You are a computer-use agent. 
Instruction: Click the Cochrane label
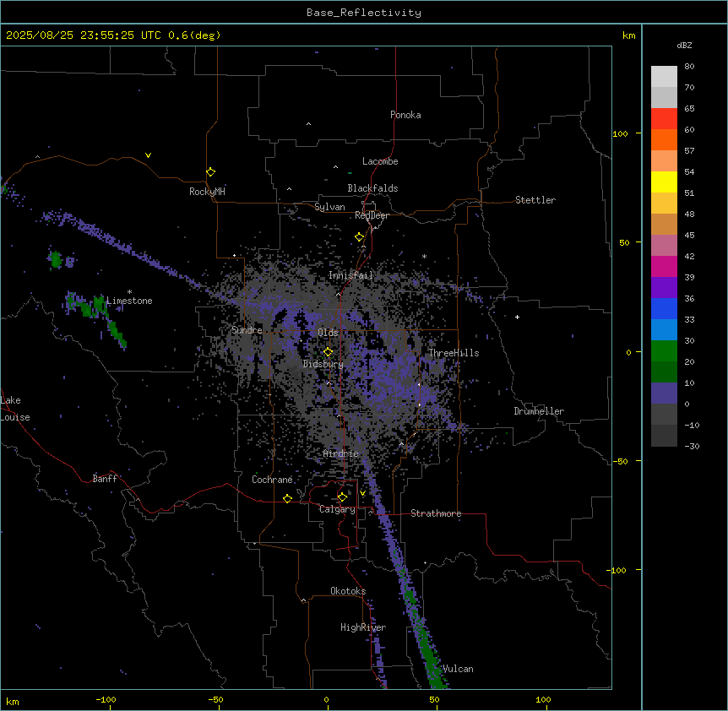272,480
